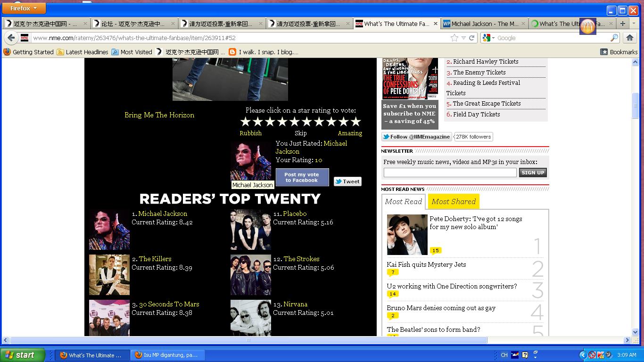This screenshot has height=362, width=644.
Task: Click the Tweet button
Action: [347, 181]
